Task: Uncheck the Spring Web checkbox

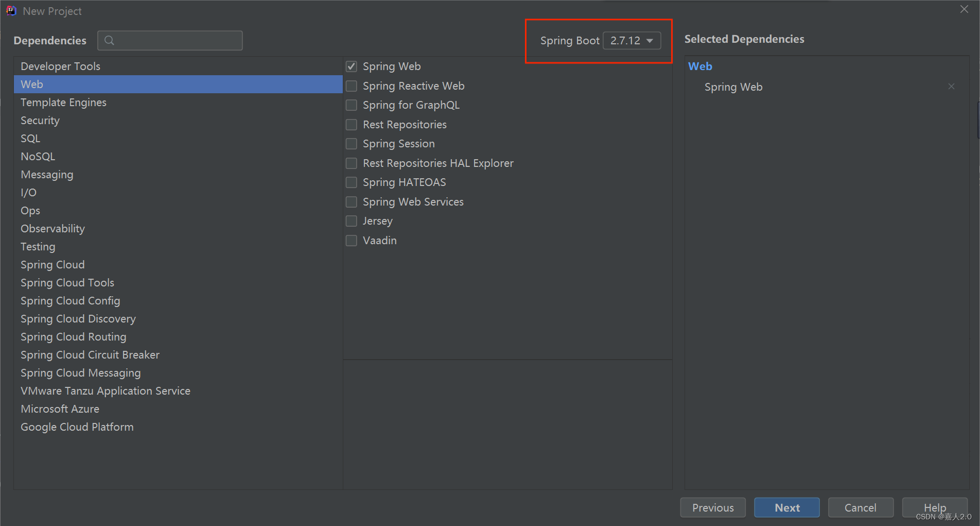Action: [352, 66]
